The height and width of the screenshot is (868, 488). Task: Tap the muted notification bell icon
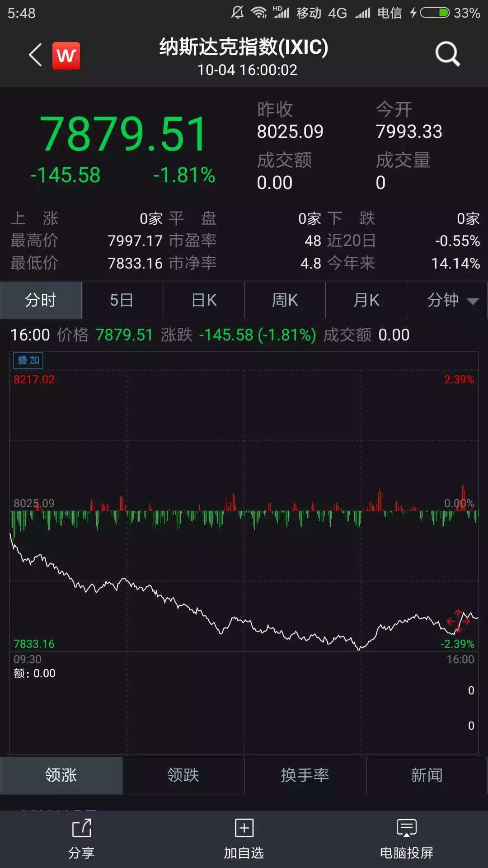click(x=237, y=13)
